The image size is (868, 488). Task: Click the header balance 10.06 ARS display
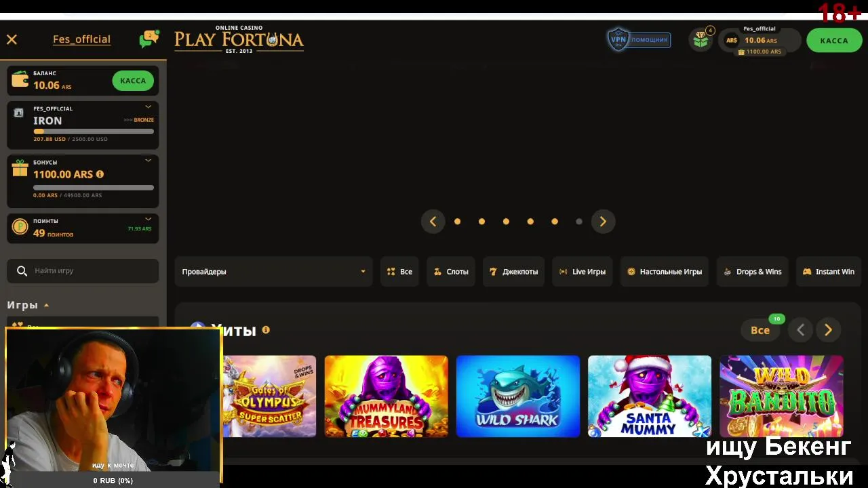tap(759, 41)
